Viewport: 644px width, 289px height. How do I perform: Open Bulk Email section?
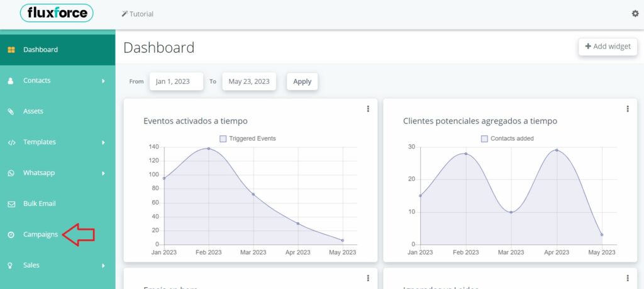pyautogui.click(x=57, y=204)
